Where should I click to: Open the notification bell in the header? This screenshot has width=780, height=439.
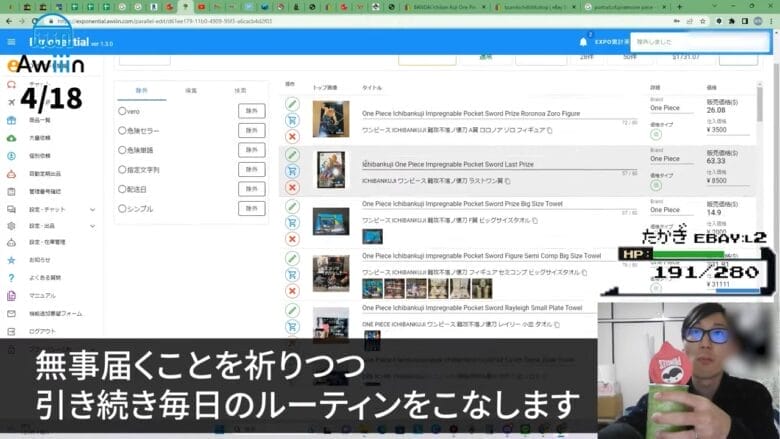pos(583,42)
